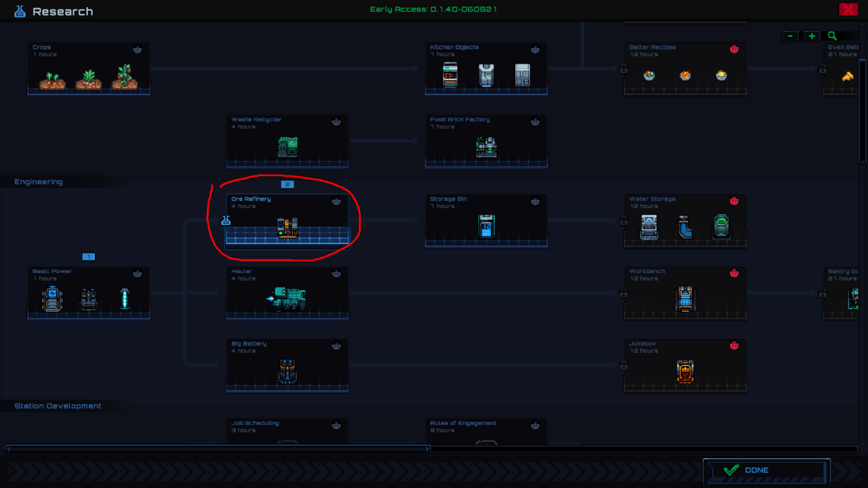
Task: Select the Basic Power research card
Action: pos(88,293)
